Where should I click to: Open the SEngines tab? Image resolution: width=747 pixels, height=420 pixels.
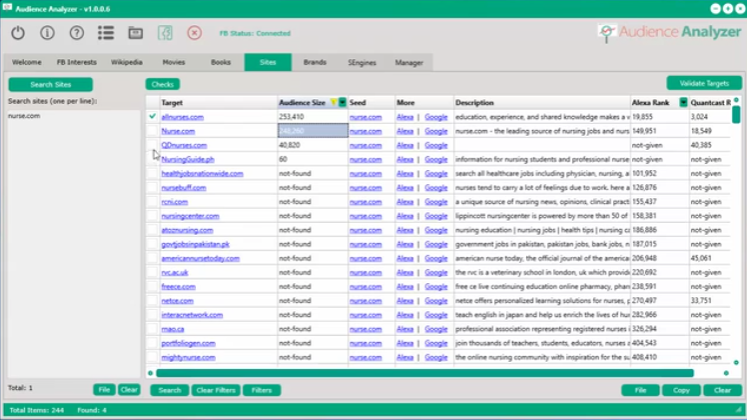click(x=362, y=62)
